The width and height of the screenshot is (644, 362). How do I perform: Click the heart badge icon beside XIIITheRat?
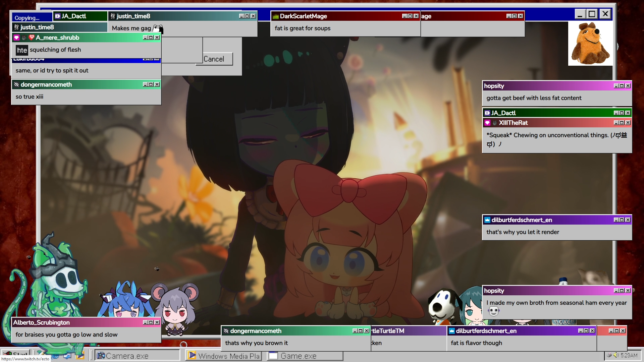click(487, 123)
